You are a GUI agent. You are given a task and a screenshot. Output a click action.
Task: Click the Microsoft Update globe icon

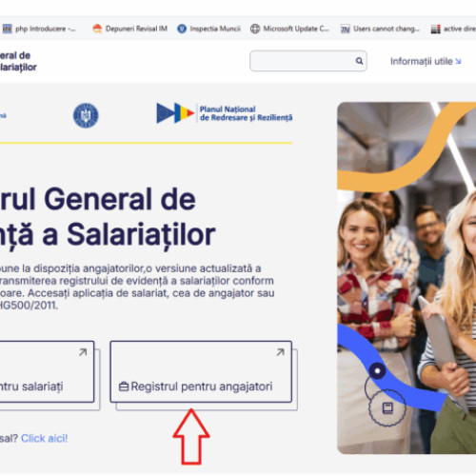(x=255, y=29)
